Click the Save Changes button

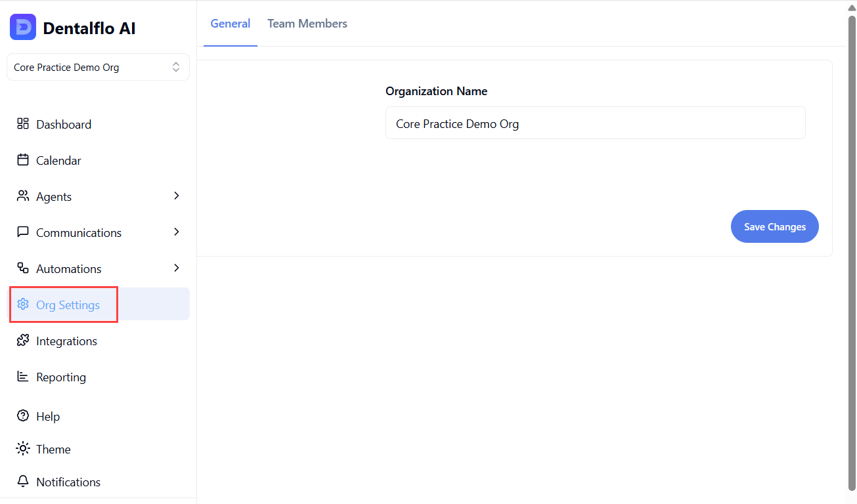coord(774,226)
